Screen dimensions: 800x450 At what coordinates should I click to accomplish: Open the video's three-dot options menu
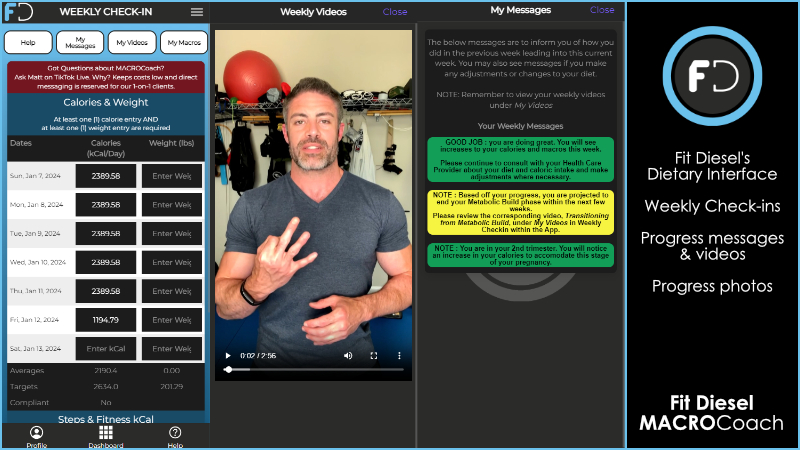399,356
